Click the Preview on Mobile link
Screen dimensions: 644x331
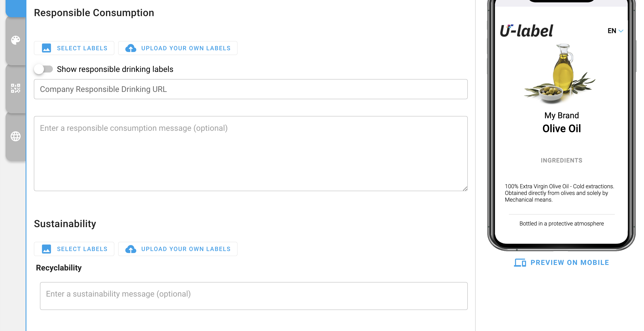tap(569, 263)
